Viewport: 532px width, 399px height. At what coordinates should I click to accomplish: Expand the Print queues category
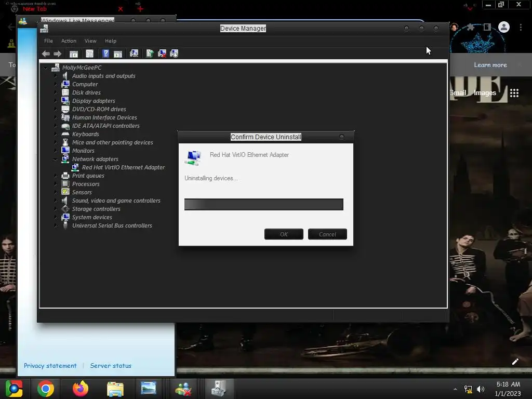pos(56,176)
